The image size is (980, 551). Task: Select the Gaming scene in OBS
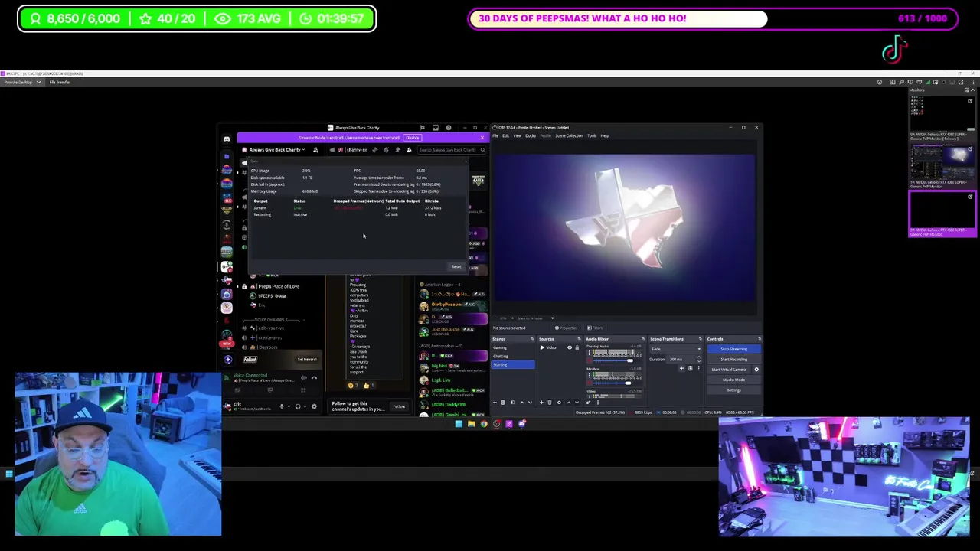[513, 347]
